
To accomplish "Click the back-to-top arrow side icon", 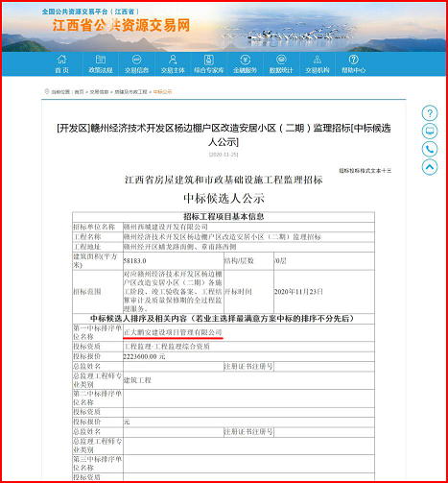I will click(x=430, y=167).
